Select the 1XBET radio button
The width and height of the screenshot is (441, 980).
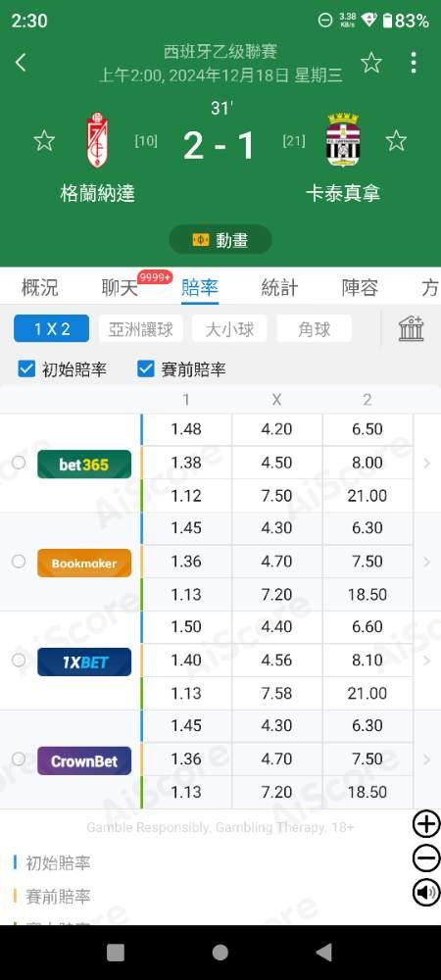coord(19,660)
